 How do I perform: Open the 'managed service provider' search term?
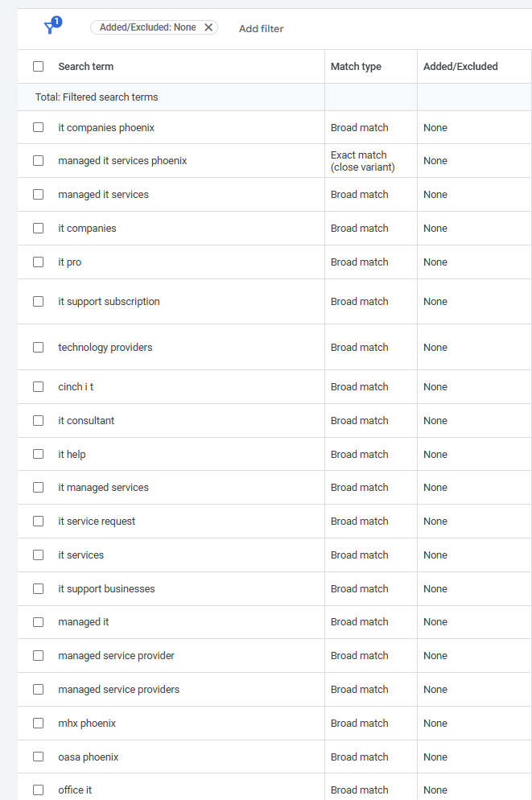[116, 655]
